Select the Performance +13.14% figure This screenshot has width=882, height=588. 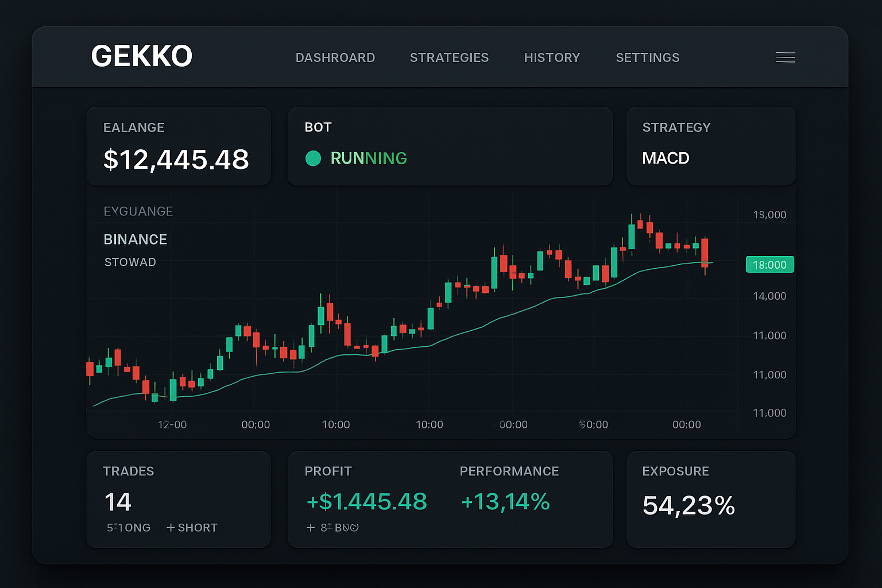(x=505, y=501)
